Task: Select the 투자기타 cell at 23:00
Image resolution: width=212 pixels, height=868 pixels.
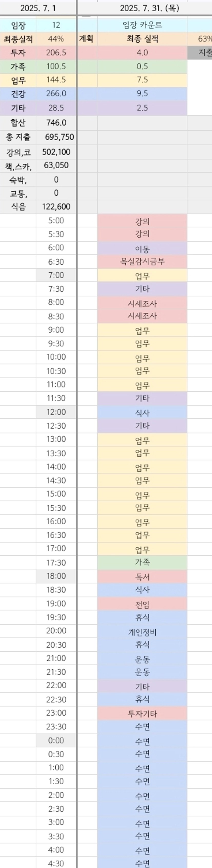Action: point(142,714)
